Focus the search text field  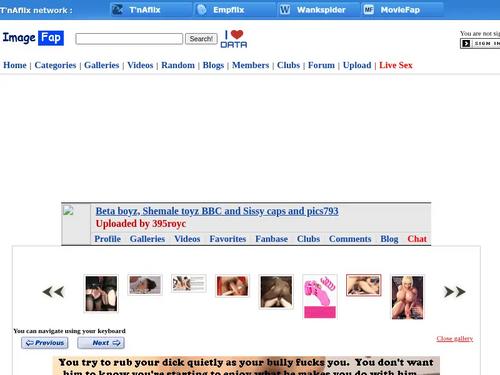tap(129, 39)
